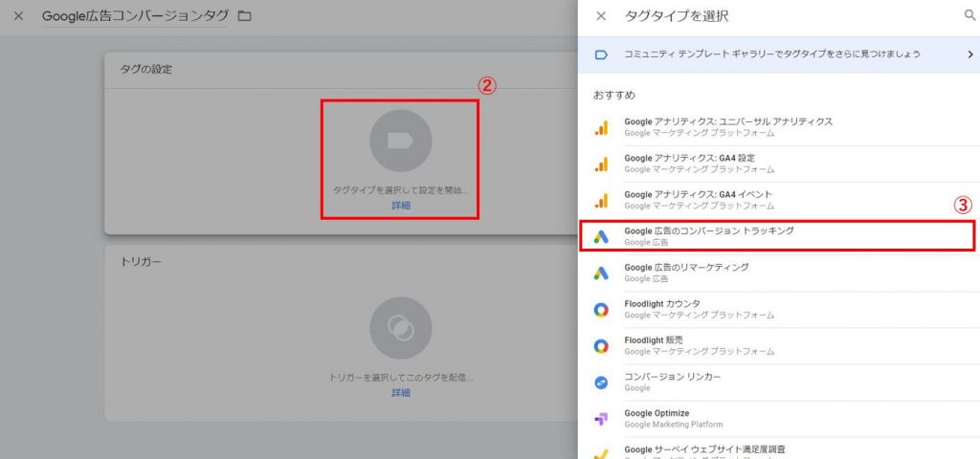
Task: Click the GA4 イベント analytics icon
Action: pos(601,201)
